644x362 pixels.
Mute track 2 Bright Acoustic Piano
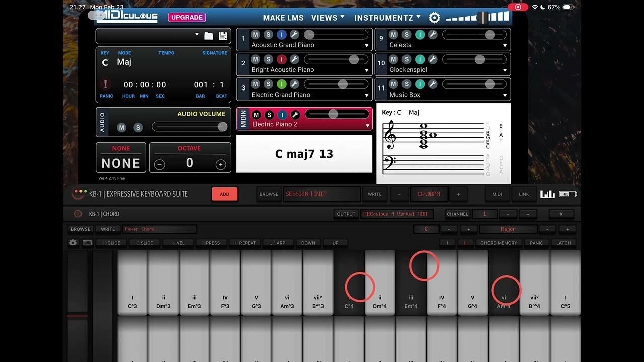[x=256, y=59]
